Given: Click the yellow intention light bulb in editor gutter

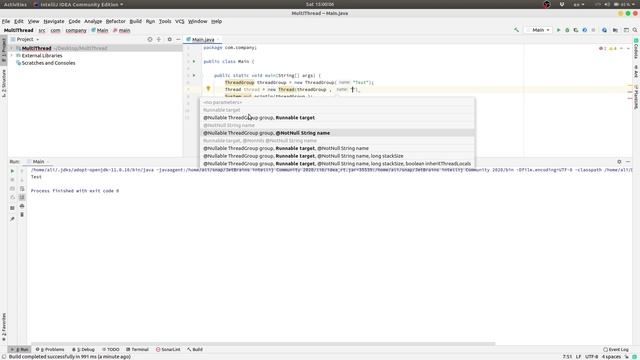Looking at the screenshot, I should coord(208,89).
